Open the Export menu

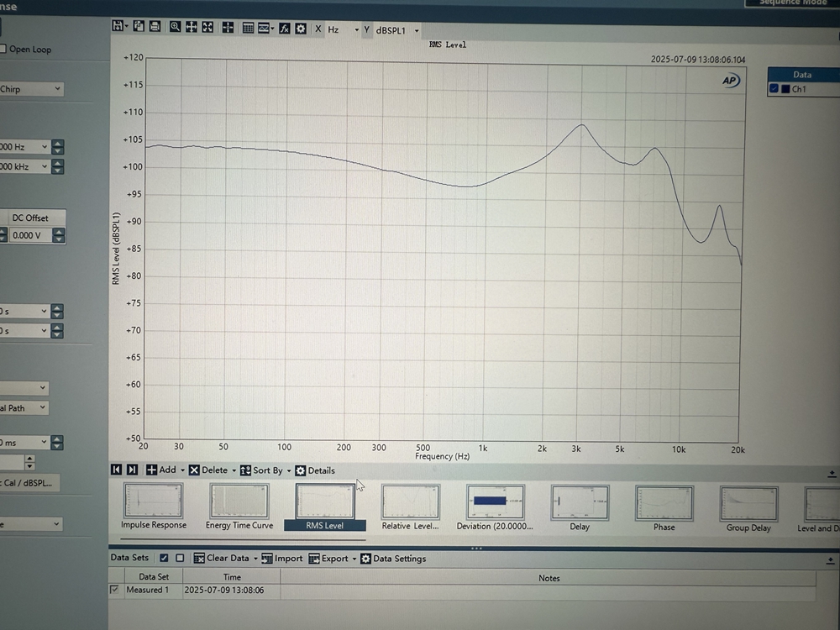333,559
